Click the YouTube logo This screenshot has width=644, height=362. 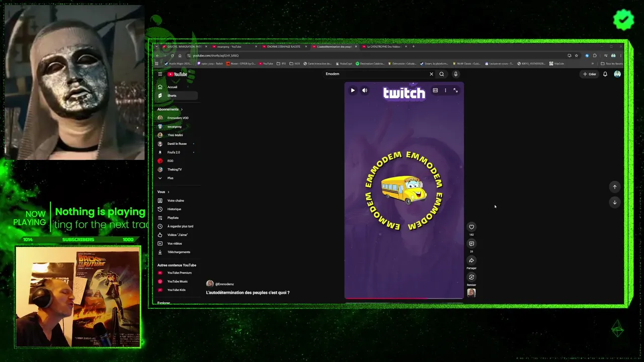(x=177, y=74)
